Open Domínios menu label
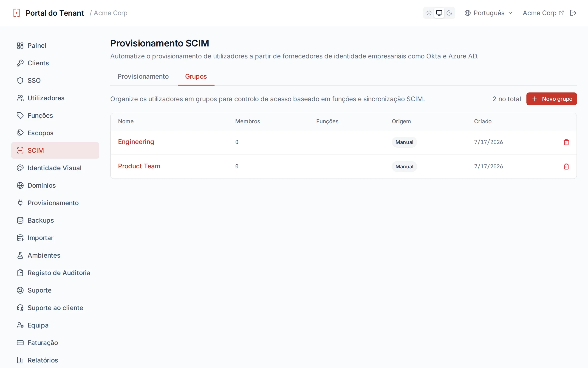Screen dimensions: 588x368 (42, 185)
